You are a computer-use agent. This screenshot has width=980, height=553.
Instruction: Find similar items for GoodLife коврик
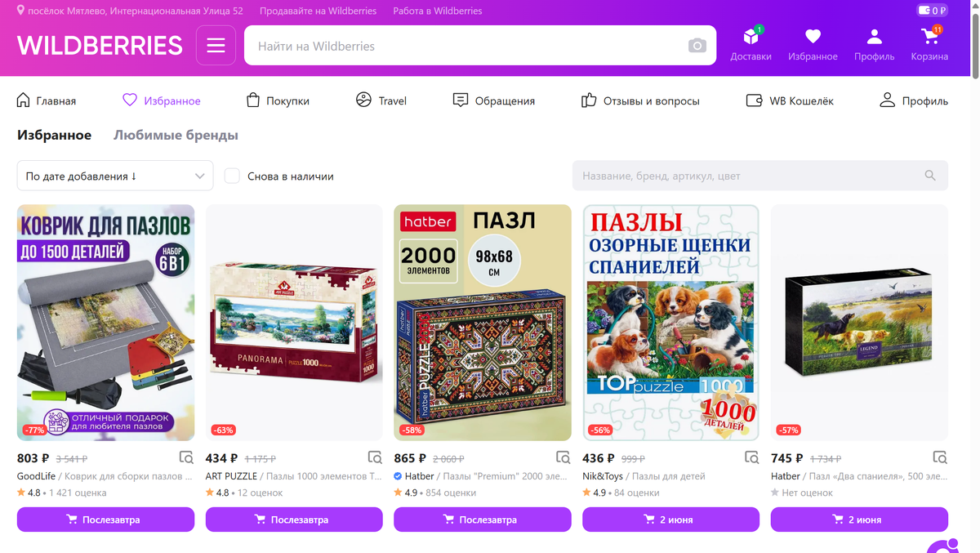186,457
